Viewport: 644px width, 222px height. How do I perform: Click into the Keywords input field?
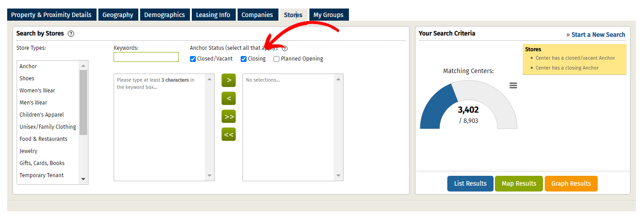tap(146, 57)
